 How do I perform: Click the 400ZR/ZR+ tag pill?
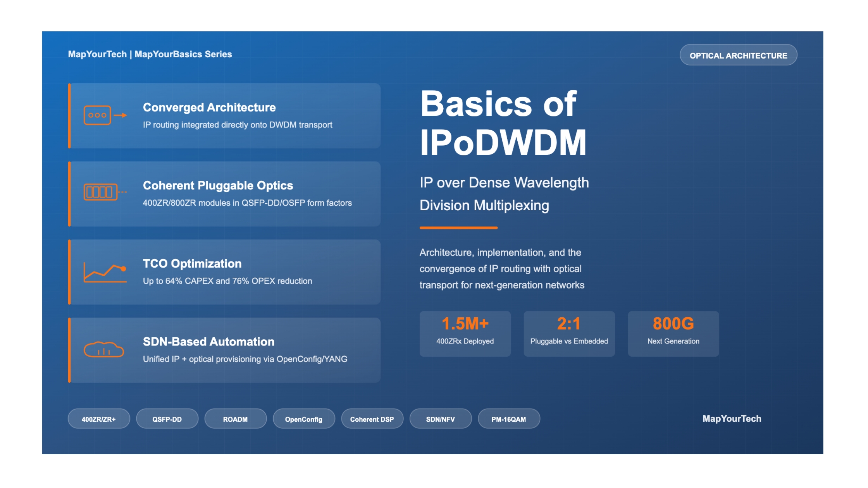click(x=98, y=419)
